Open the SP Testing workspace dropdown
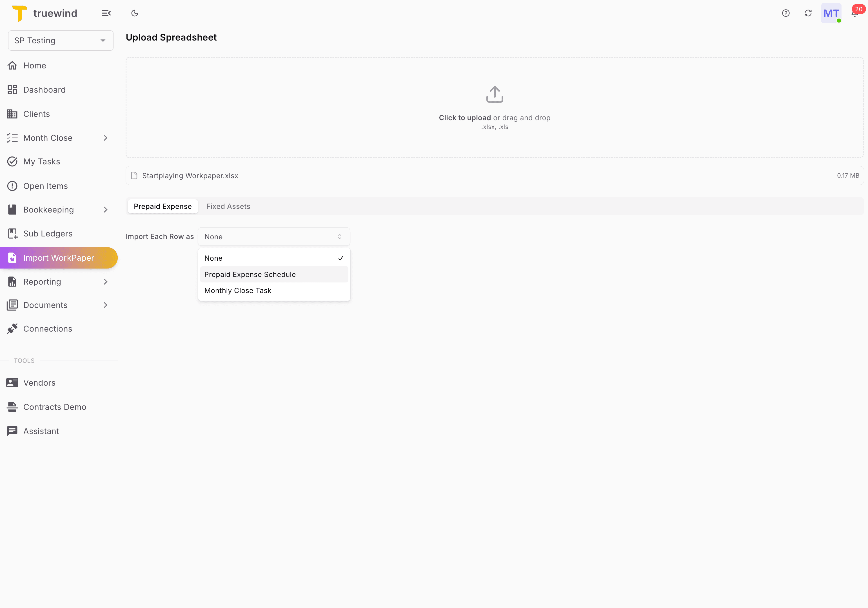The width and height of the screenshot is (868, 608). 61,41
